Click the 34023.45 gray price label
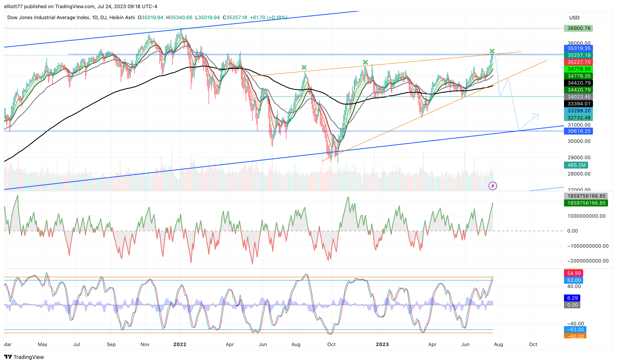 pos(578,97)
